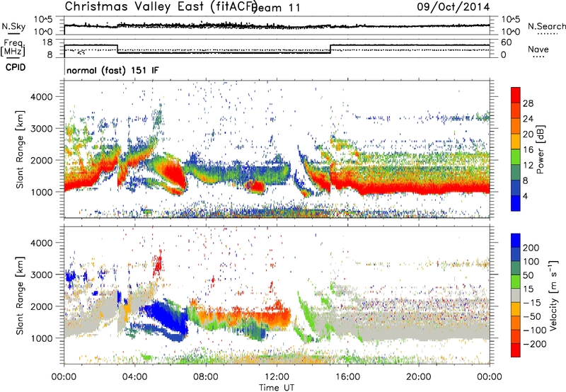Click the red bottom of velocity colorbar
Viewport: 566px width, 392px height.
[516, 350]
